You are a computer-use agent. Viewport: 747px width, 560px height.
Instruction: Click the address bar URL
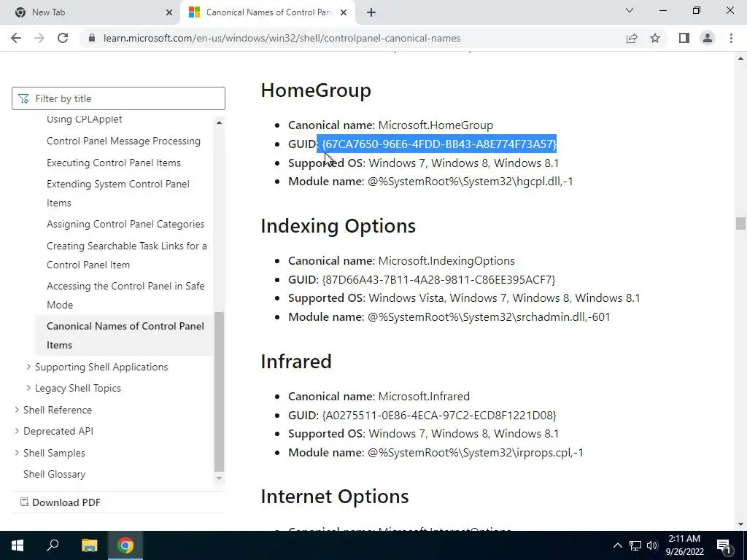pyautogui.click(x=282, y=38)
